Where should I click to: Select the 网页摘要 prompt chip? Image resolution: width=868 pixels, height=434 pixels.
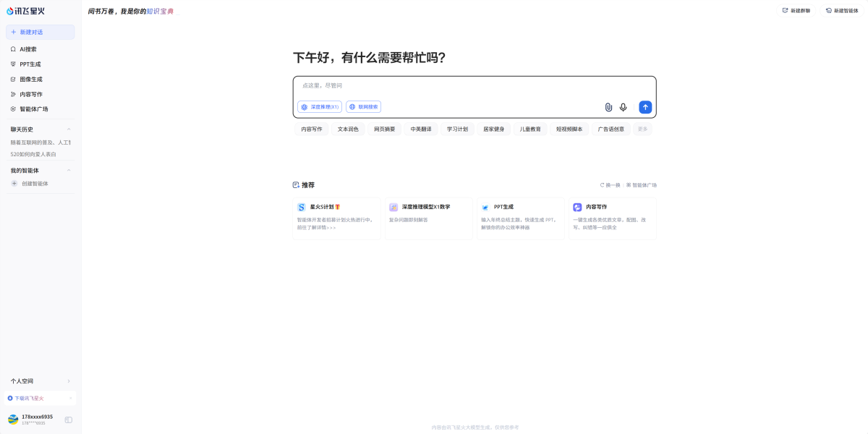point(385,129)
